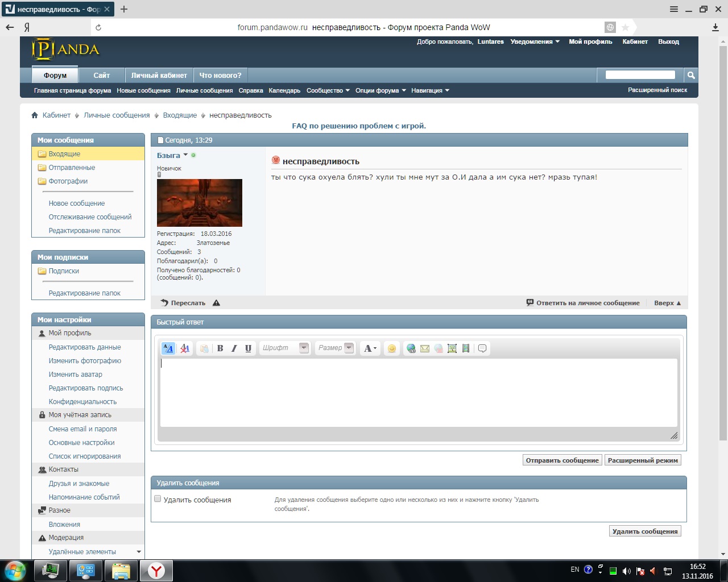
Task: Click the Yandex Я home button
Action: 27,27
